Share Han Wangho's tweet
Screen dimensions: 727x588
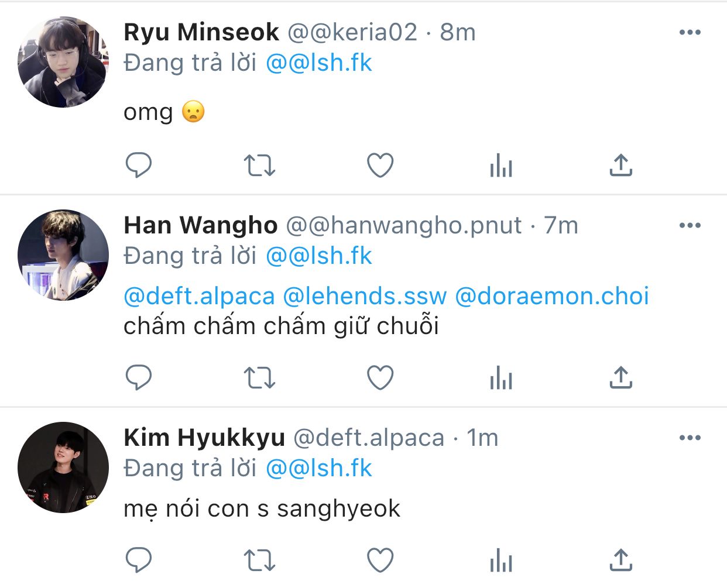click(620, 377)
